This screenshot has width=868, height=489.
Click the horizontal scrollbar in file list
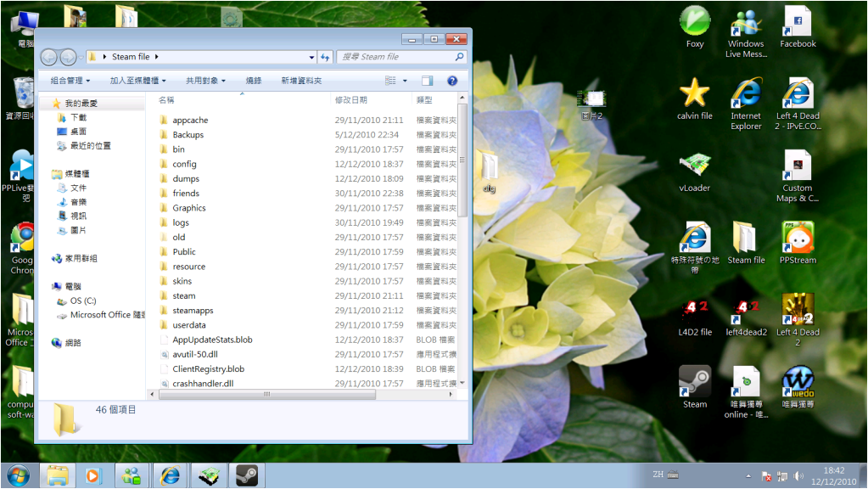pyautogui.click(x=267, y=395)
